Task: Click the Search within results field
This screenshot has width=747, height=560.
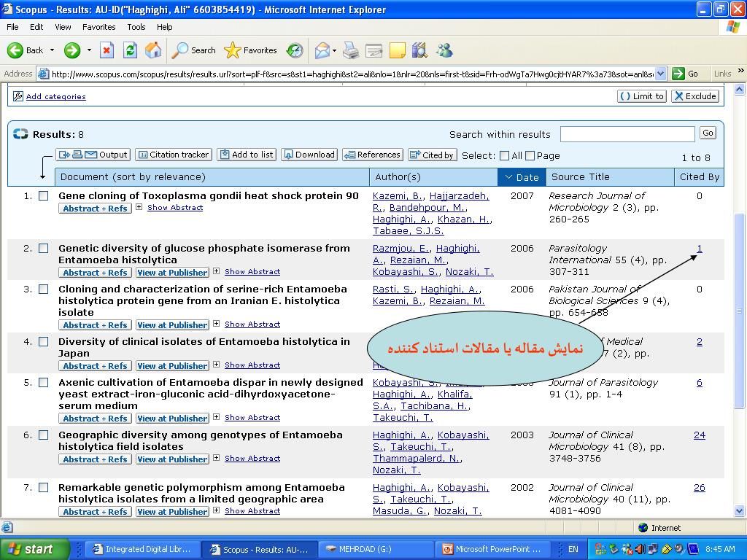Action: click(627, 134)
